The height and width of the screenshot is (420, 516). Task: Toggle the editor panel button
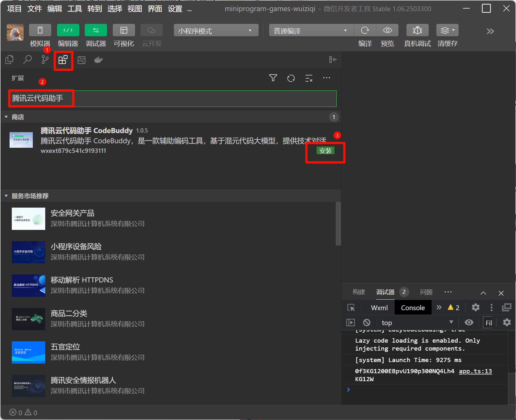click(x=68, y=31)
